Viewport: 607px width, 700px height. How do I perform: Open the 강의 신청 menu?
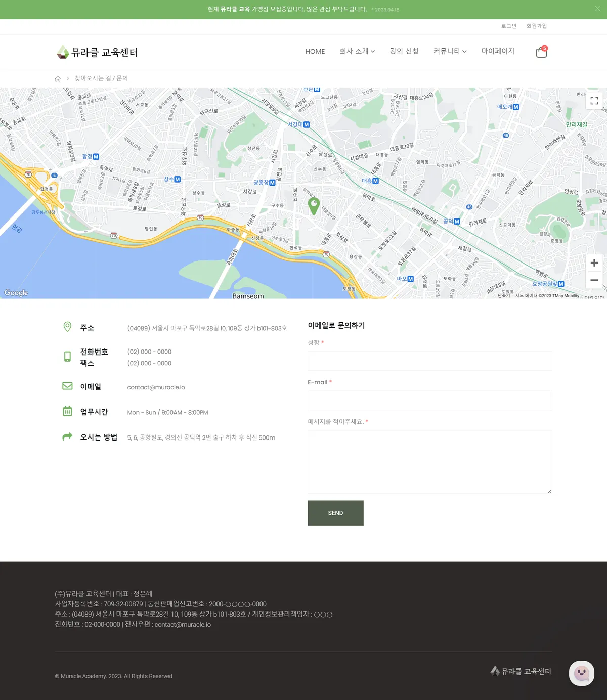(x=404, y=51)
